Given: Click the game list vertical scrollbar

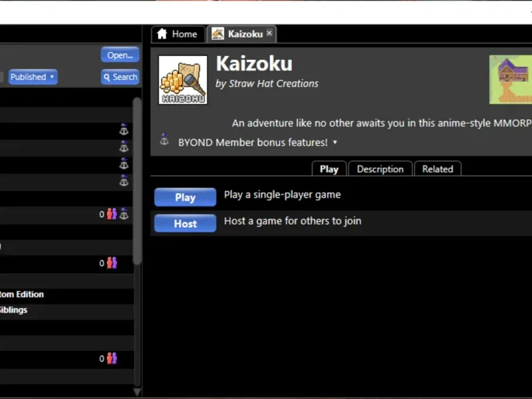Looking at the screenshot, I should [137, 180].
